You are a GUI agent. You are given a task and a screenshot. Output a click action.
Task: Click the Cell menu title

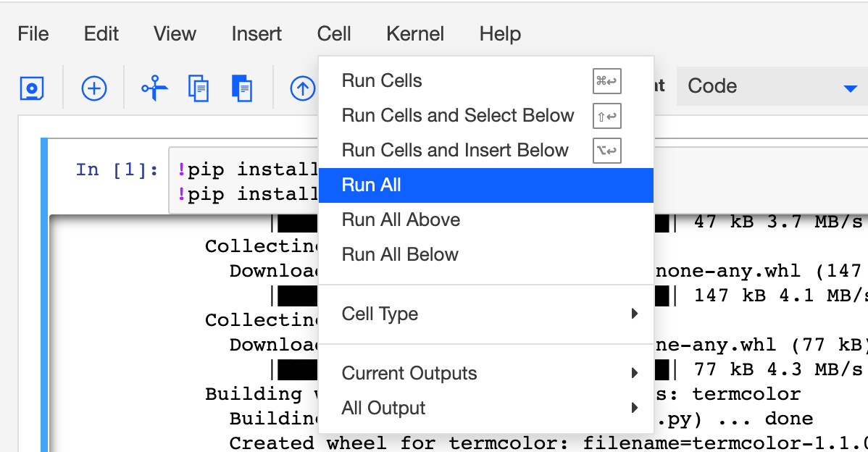334,34
